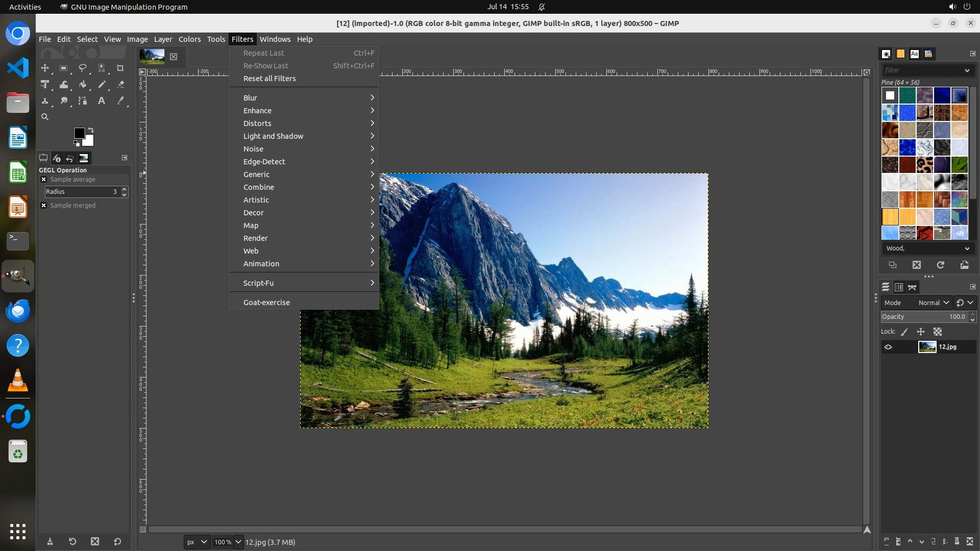The height and width of the screenshot is (551, 980).
Task: Activate the Zoom magnifier tool
Action: click(45, 117)
